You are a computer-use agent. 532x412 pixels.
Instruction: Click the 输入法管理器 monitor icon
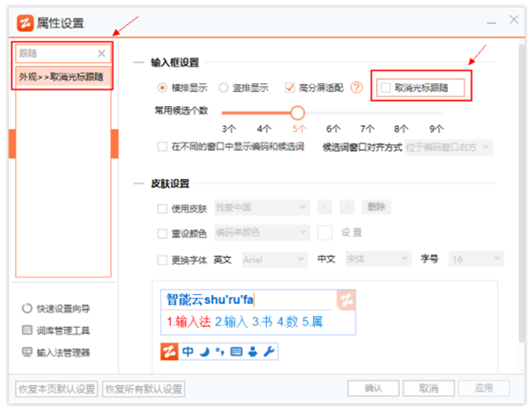(27, 352)
